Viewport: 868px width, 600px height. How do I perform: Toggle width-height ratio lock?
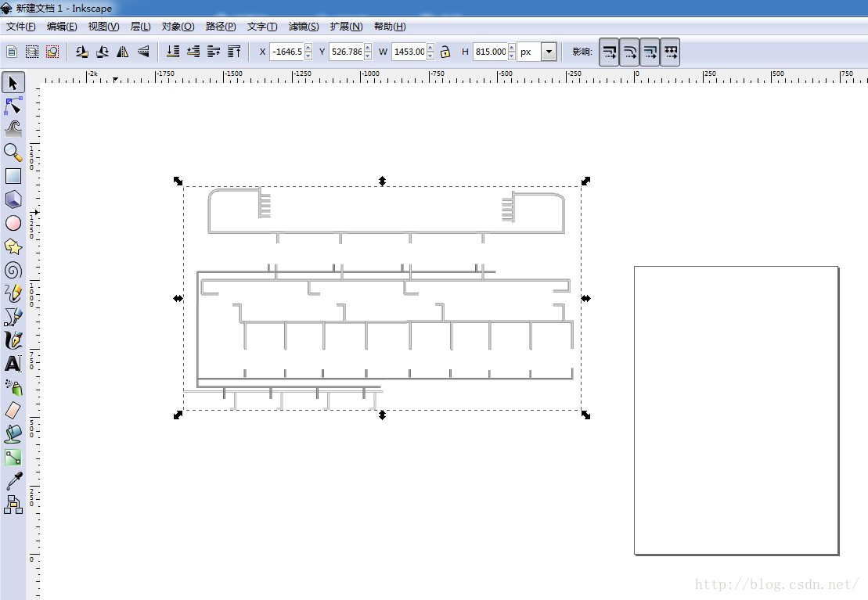[445, 52]
